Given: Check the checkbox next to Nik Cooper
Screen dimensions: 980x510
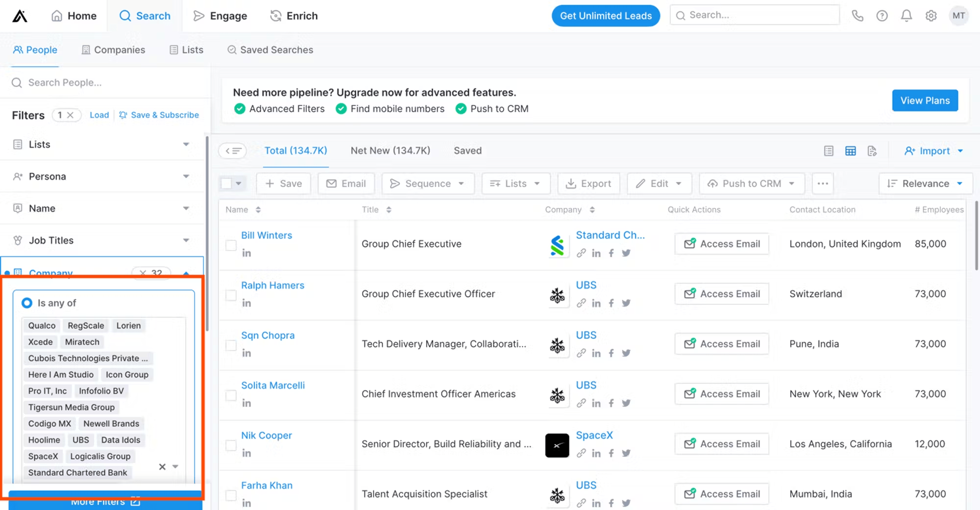Looking at the screenshot, I should tap(231, 445).
